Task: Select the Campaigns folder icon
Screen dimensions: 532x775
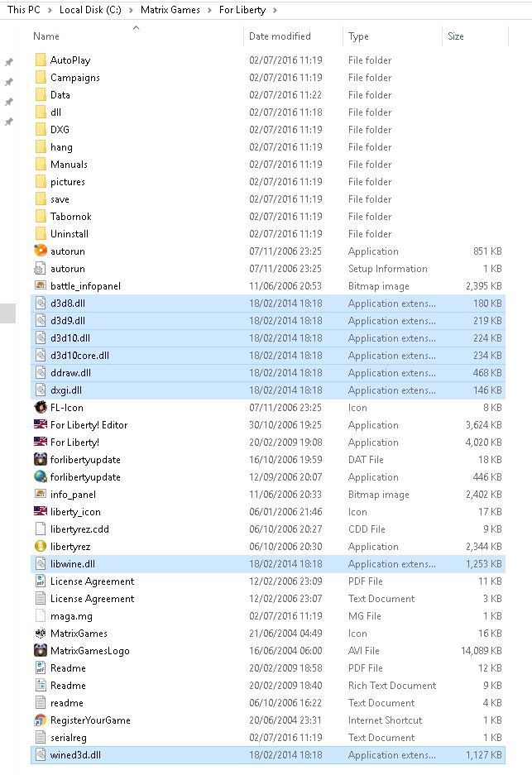Action: pyautogui.click(x=41, y=77)
